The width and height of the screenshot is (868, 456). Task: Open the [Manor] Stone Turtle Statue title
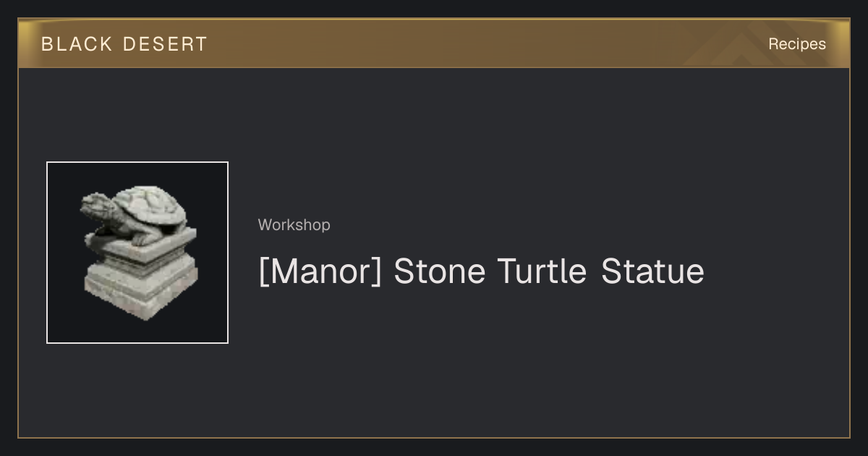pyautogui.click(x=481, y=271)
